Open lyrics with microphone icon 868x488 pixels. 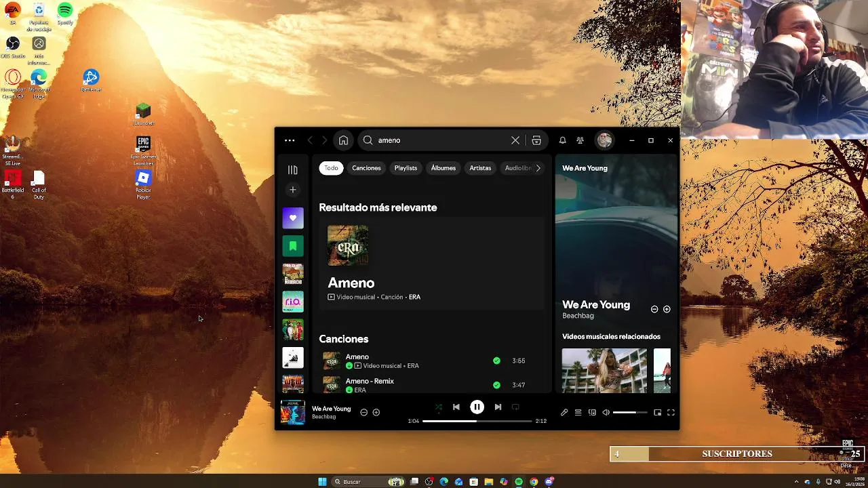[564, 412]
